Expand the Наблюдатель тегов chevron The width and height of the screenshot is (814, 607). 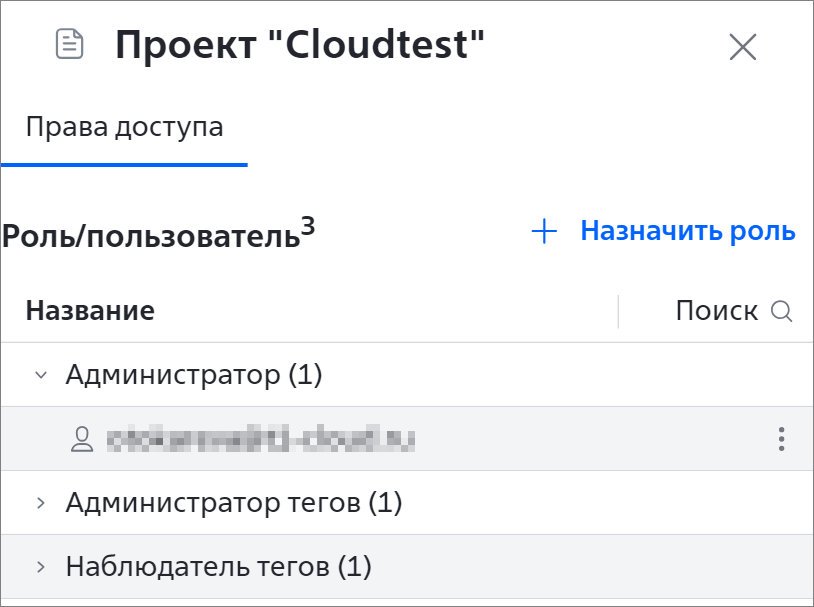pyautogui.click(x=41, y=566)
